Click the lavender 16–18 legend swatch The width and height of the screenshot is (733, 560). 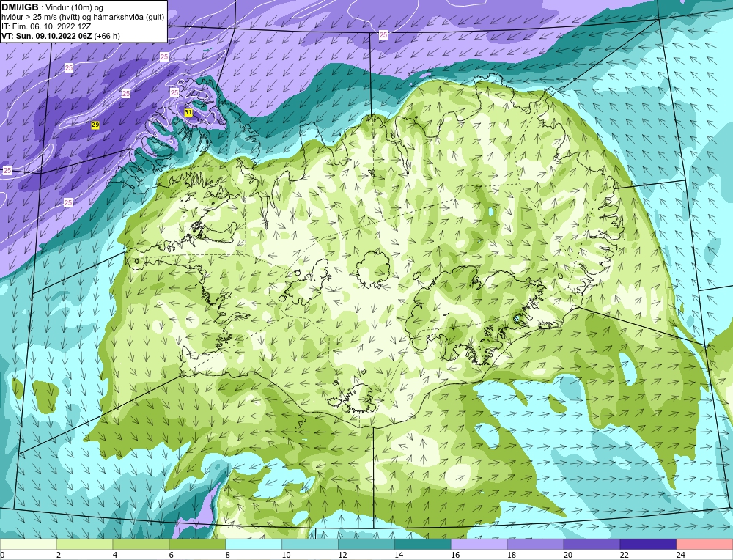pos(479,545)
